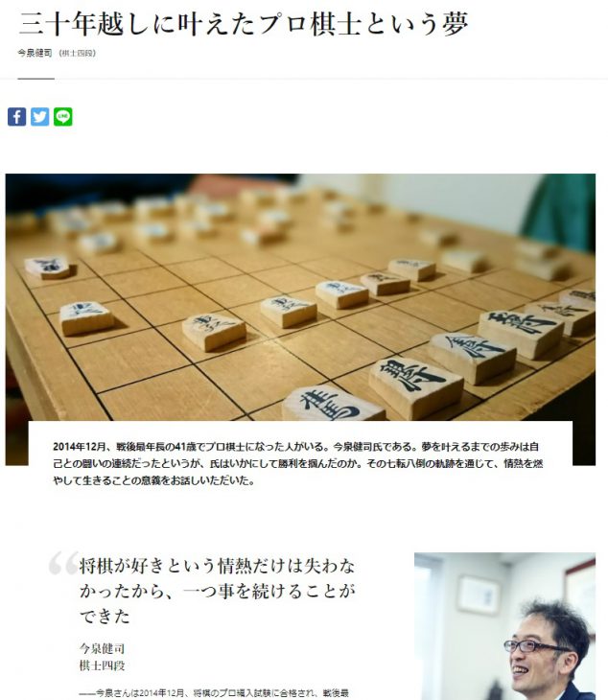Click the 桂馬 piece in the hero photo
The height and width of the screenshot is (700, 608).
click(334, 404)
